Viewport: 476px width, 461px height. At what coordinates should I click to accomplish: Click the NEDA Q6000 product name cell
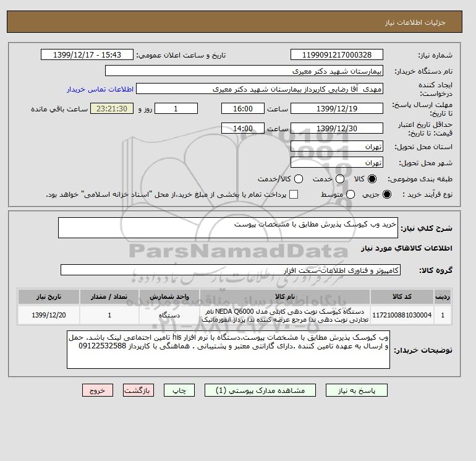285,315
